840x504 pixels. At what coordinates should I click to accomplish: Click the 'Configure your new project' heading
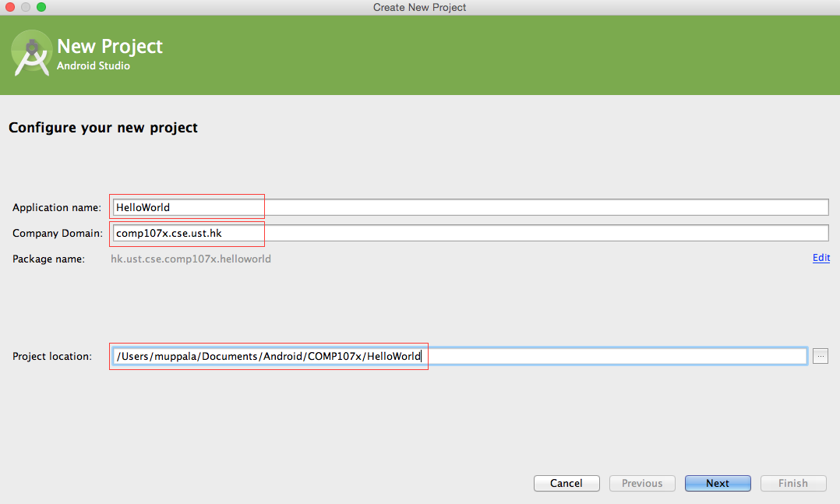(x=104, y=128)
